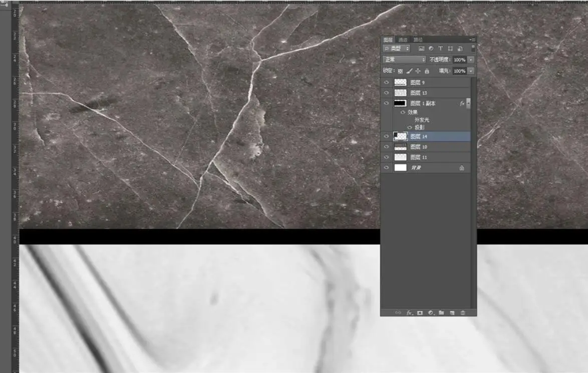The width and height of the screenshot is (588, 373).
Task: Click the create new layer icon
Action: pos(452,313)
